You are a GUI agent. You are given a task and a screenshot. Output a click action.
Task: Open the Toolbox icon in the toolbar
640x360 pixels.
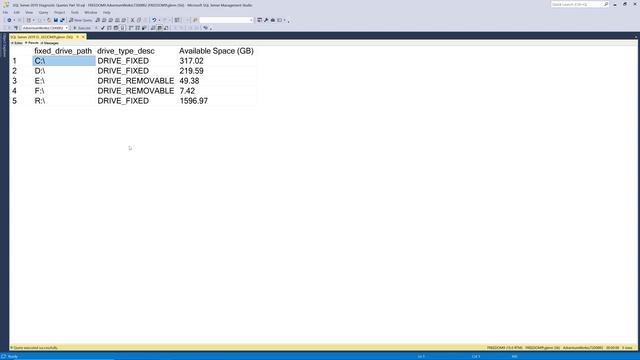click(x=273, y=20)
